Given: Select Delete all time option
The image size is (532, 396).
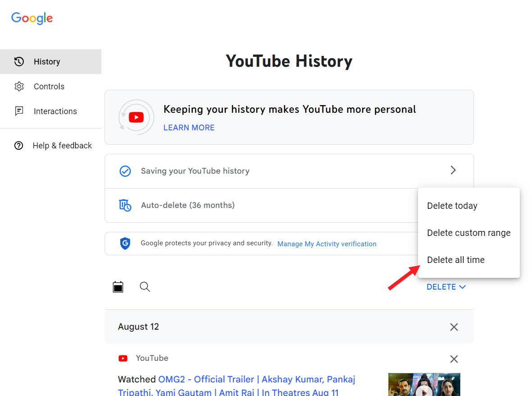Looking at the screenshot, I should [x=469, y=260].
